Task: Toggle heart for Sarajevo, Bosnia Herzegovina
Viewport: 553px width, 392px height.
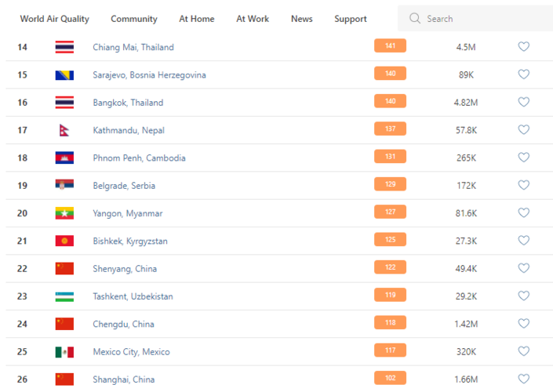Action: [x=524, y=74]
